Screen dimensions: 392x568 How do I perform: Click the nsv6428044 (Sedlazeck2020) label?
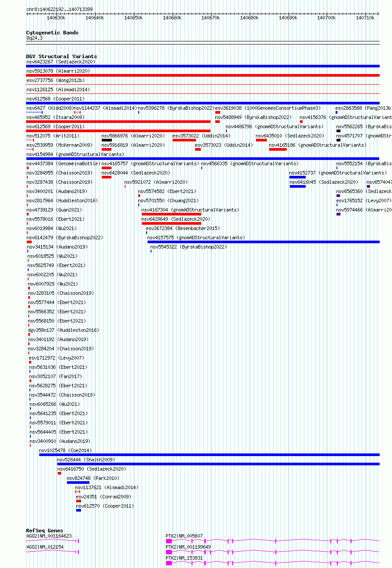[136, 173]
